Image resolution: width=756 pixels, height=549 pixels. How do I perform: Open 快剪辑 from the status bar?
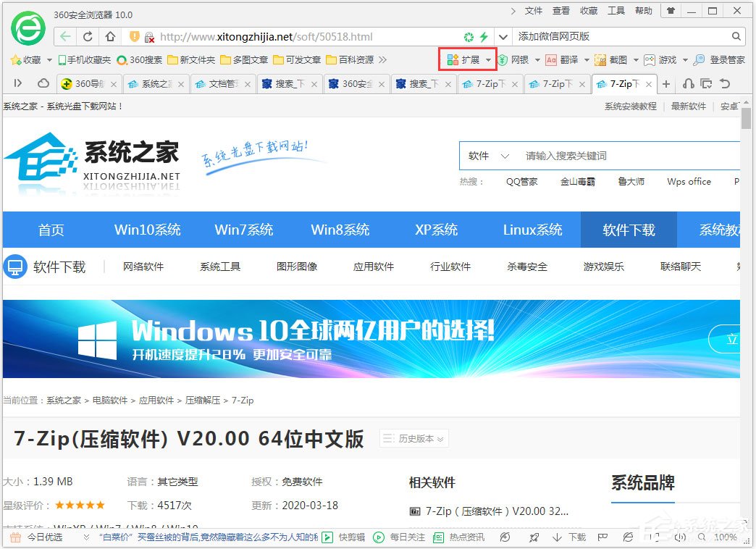click(341, 537)
